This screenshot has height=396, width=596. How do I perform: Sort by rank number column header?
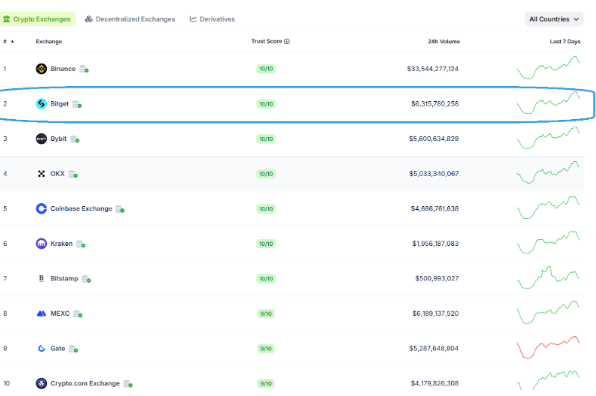click(8, 41)
